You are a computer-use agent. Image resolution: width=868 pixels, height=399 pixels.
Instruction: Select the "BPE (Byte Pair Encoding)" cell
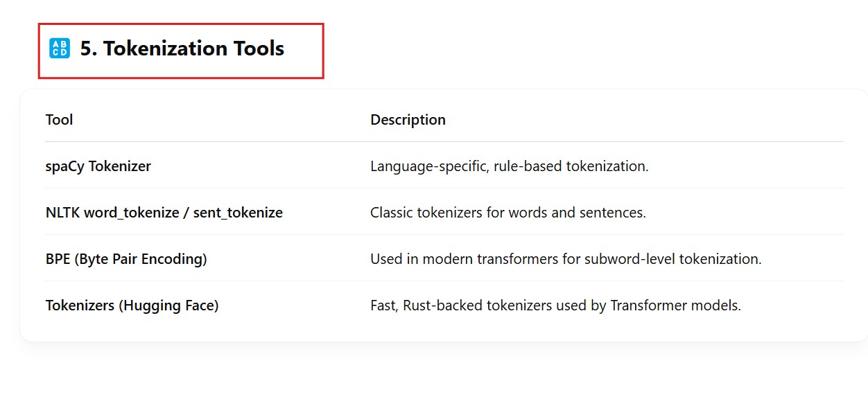[x=126, y=259]
